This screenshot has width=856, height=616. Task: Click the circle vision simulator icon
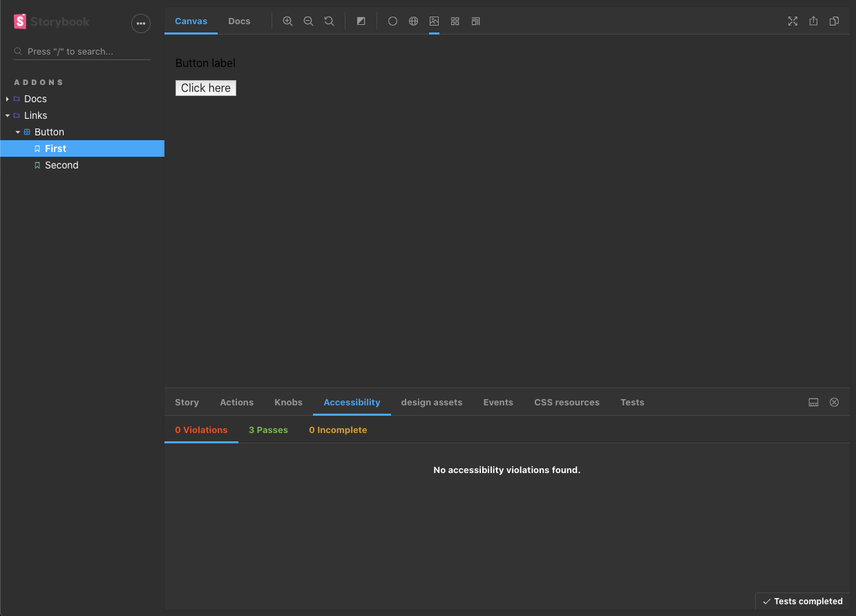click(392, 21)
